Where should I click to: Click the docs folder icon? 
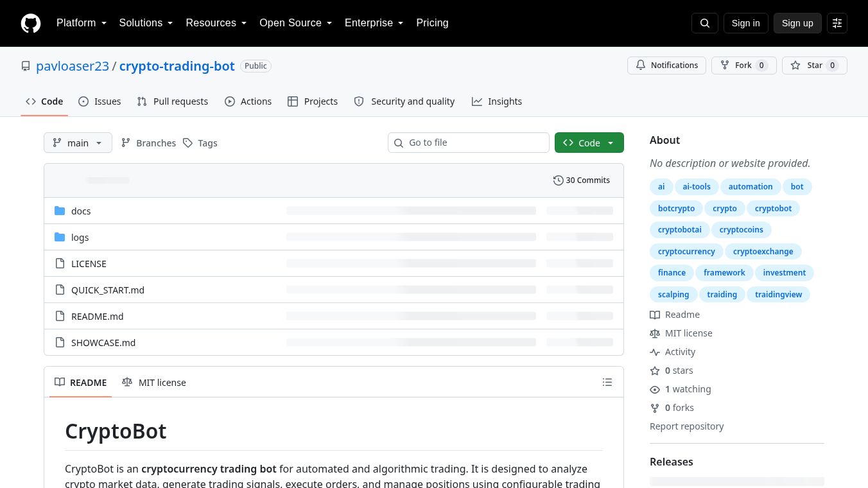(x=60, y=211)
